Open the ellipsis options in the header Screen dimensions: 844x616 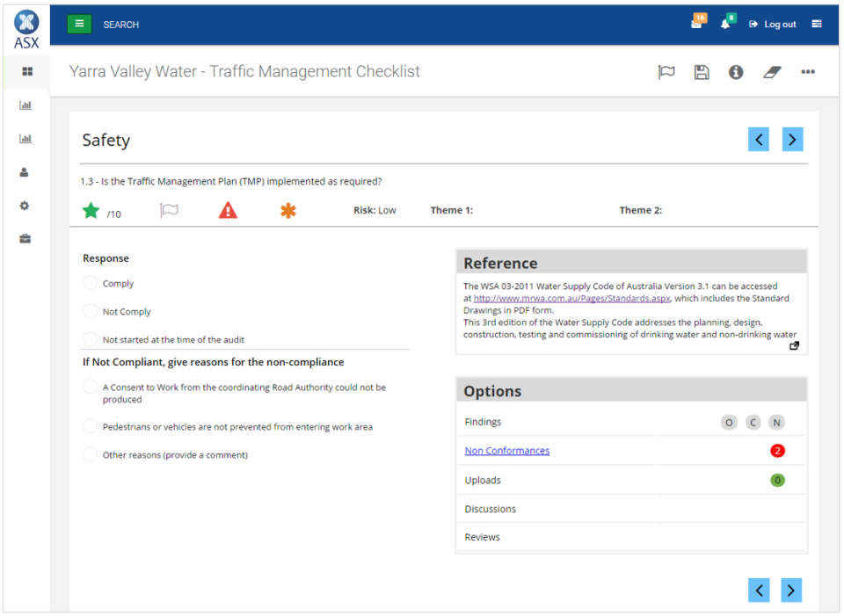(808, 72)
